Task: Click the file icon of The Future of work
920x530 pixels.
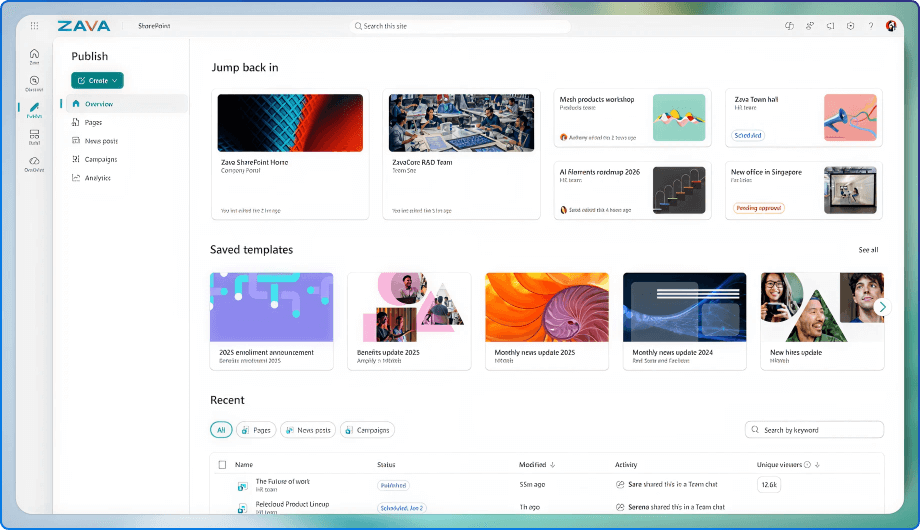Action: pos(242,486)
